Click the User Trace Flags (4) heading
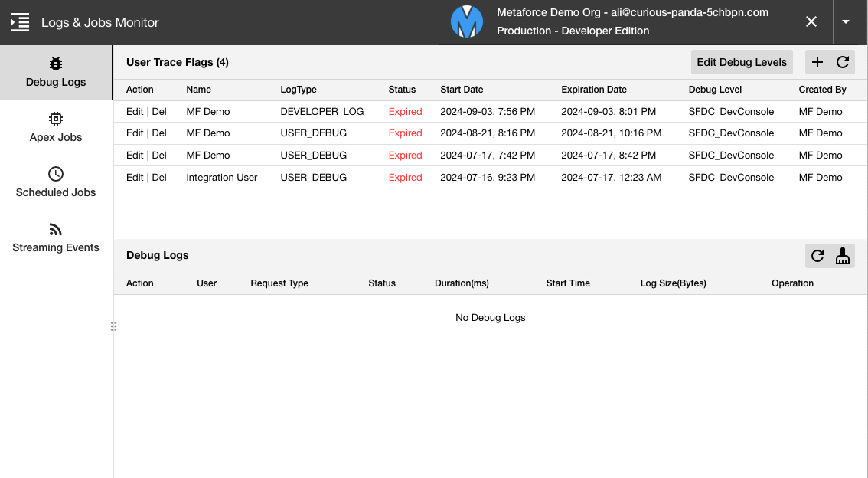This screenshot has width=868, height=478. (177, 62)
